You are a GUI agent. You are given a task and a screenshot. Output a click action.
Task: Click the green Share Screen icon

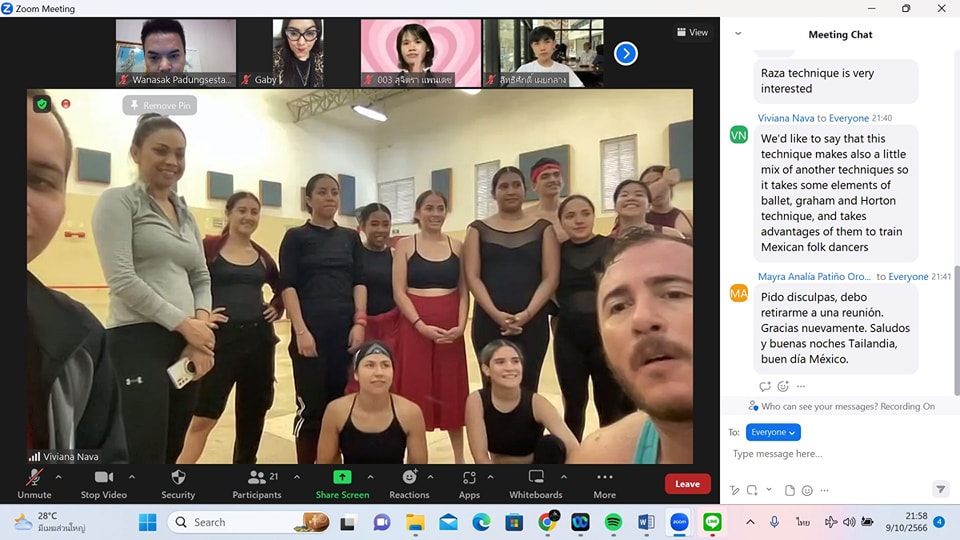click(x=342, y=478)
